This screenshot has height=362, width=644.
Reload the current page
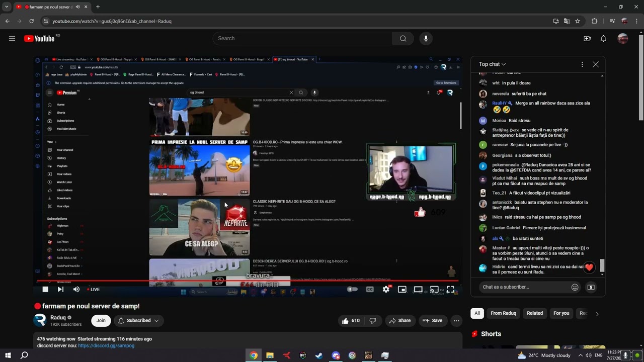[31, 21]
